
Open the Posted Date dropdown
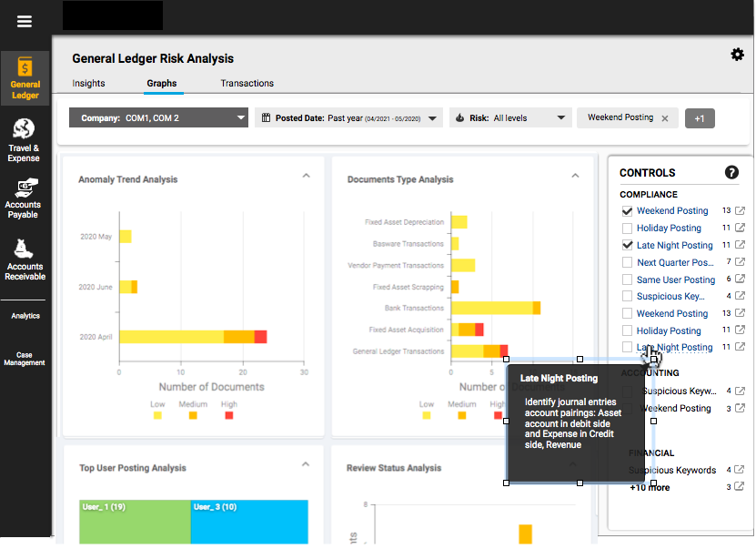348,117
